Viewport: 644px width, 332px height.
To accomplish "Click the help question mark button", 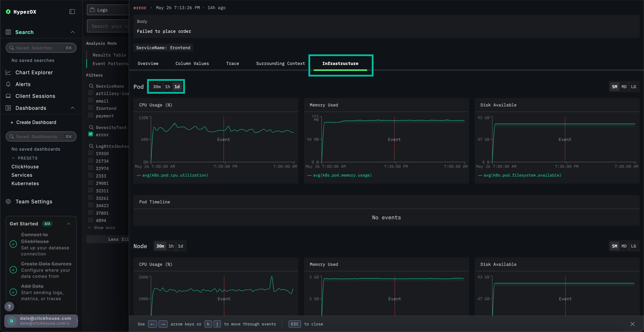I will 9,306.
